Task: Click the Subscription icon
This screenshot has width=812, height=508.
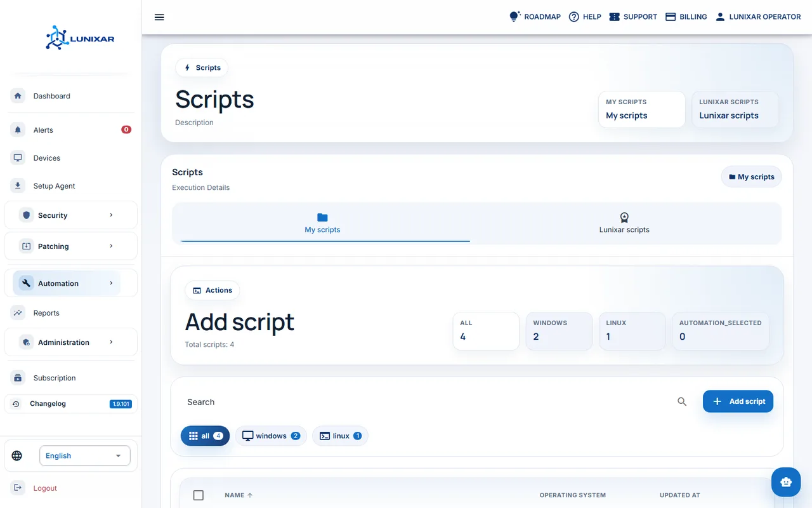Action: point(18,378)
